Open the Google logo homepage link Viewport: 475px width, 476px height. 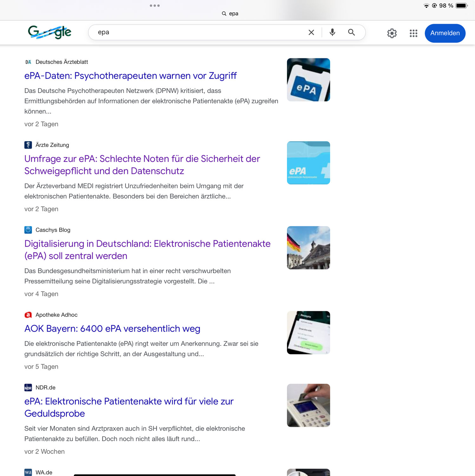(49, 32)
